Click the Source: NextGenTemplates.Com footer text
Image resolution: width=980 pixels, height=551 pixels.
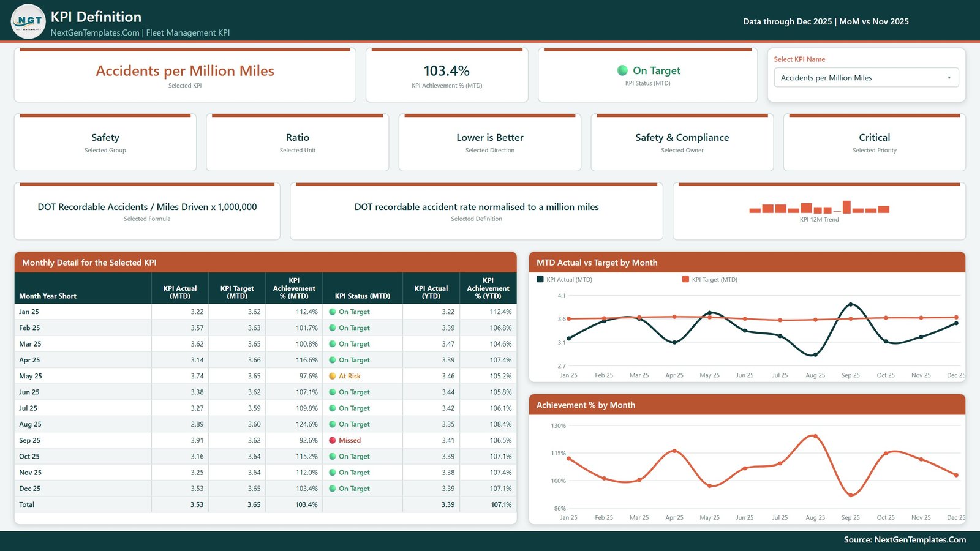pyautogui.click(x=905, y=540)
